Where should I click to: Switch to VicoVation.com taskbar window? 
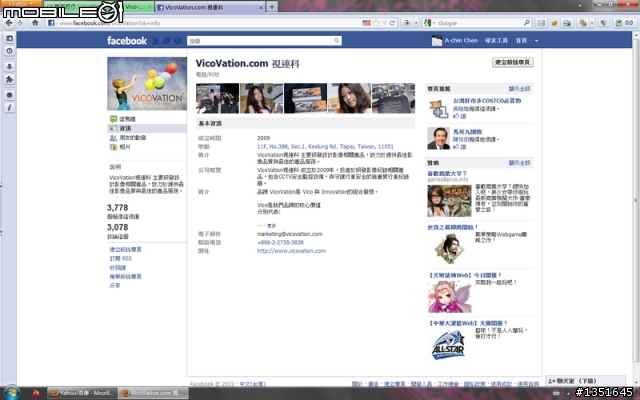click(x=153, y=393)
